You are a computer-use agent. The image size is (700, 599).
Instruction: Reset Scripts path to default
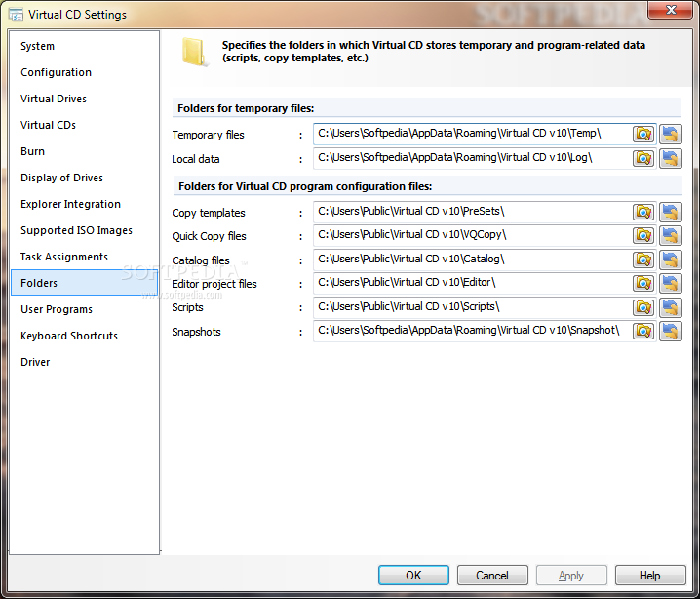(671, 307)
